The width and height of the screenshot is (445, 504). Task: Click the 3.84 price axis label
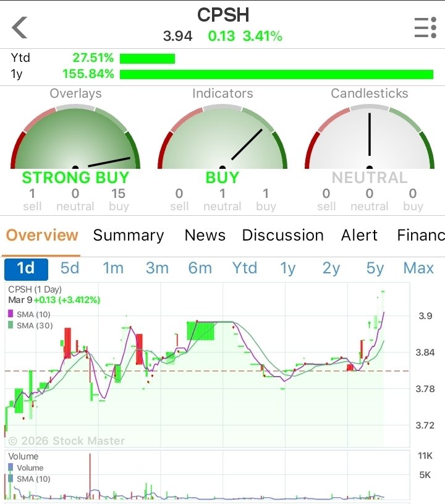(425, 352)
